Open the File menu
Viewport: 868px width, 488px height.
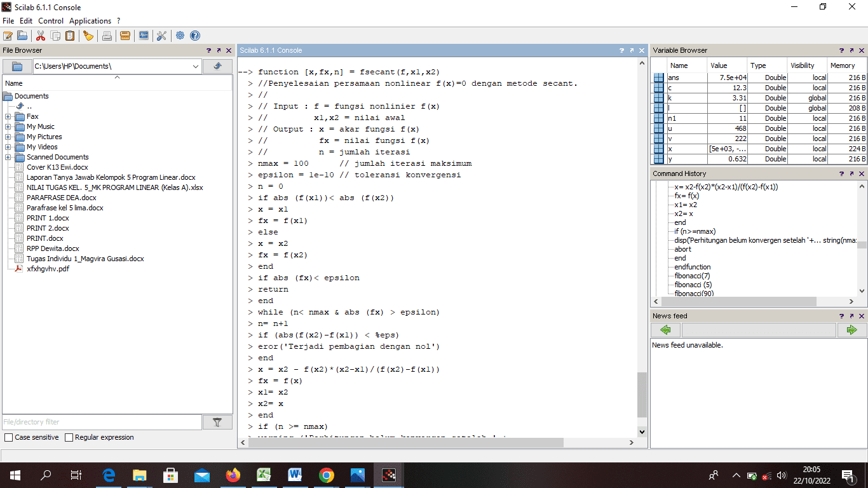(x=8, y=21)
